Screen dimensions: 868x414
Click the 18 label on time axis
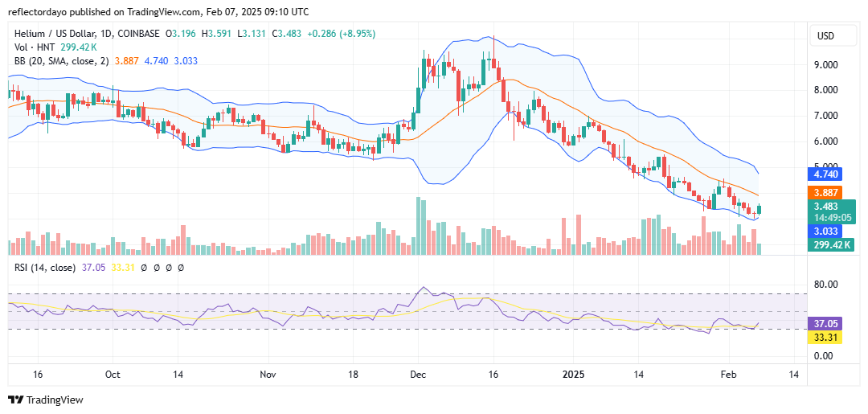tap(354, 375)
